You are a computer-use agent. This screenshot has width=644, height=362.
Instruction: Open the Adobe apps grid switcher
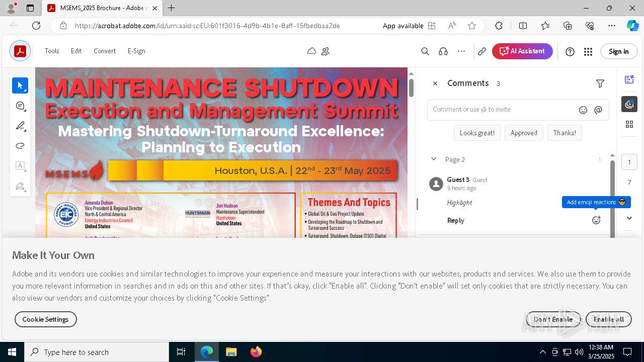coord(588,51)
